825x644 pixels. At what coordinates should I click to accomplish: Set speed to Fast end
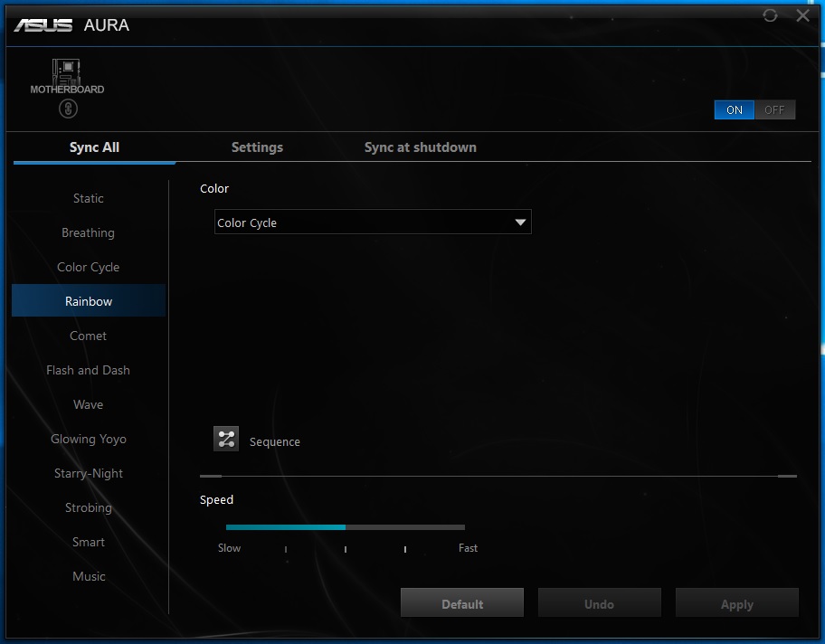468,548
